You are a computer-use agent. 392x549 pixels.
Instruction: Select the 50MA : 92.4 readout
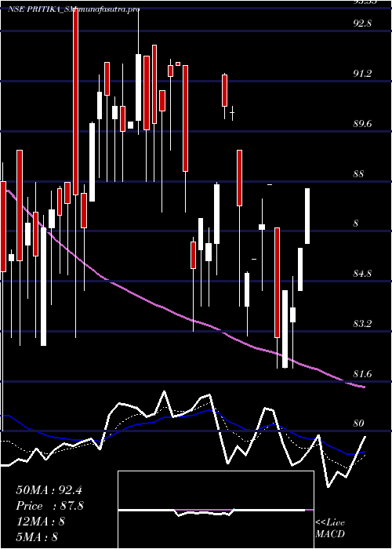(49, 490)
